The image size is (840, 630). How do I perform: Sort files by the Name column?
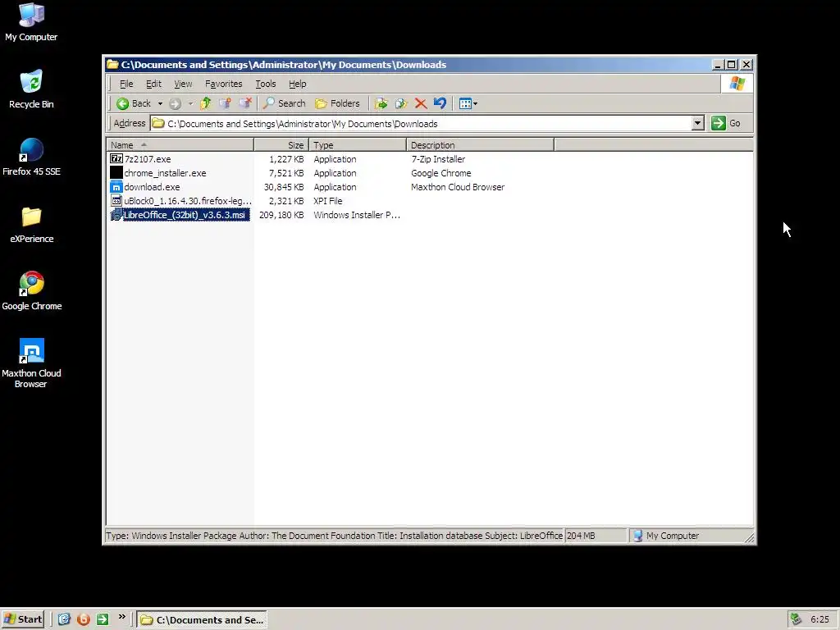[x=180, y=144]
